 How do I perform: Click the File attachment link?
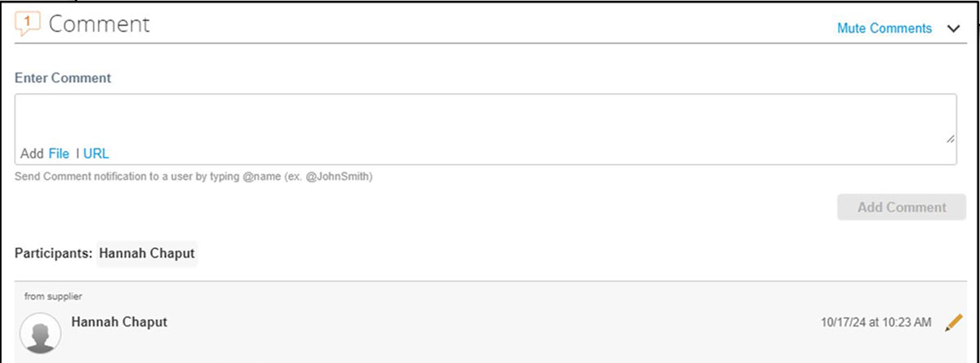pyautogui.click(x=59, y=153)
